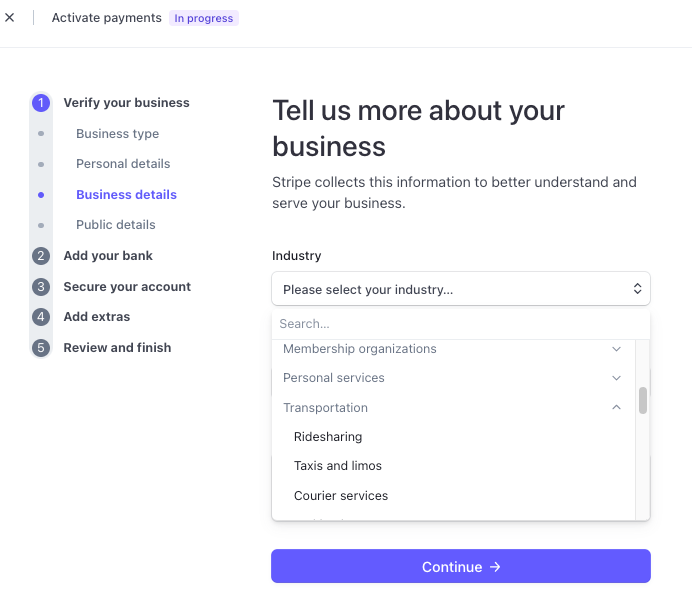Click the step 1 circle icon
The height and width of the screenshot is (608, 692).
[41, 103]
